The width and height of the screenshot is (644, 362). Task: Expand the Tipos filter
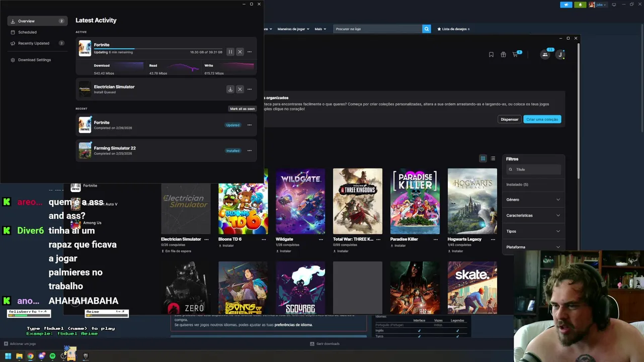pyautogui.click(x=533, y=231)
